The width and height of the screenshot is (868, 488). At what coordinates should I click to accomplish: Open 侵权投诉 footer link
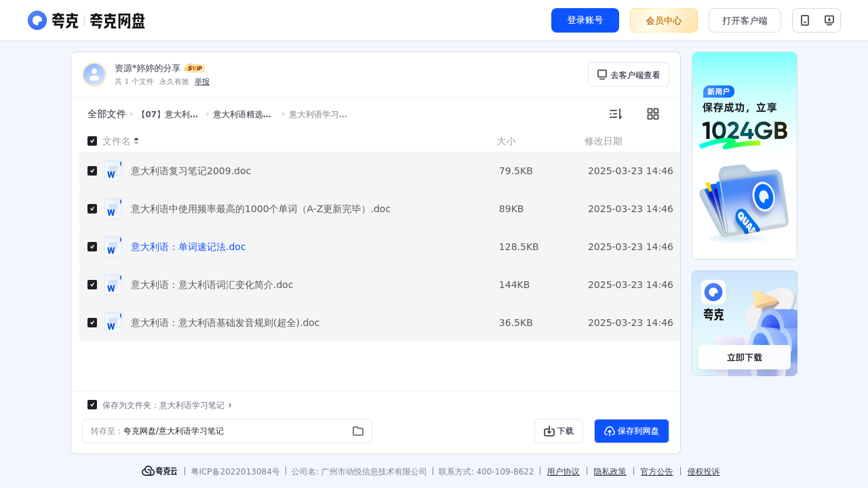click(704, 472)
